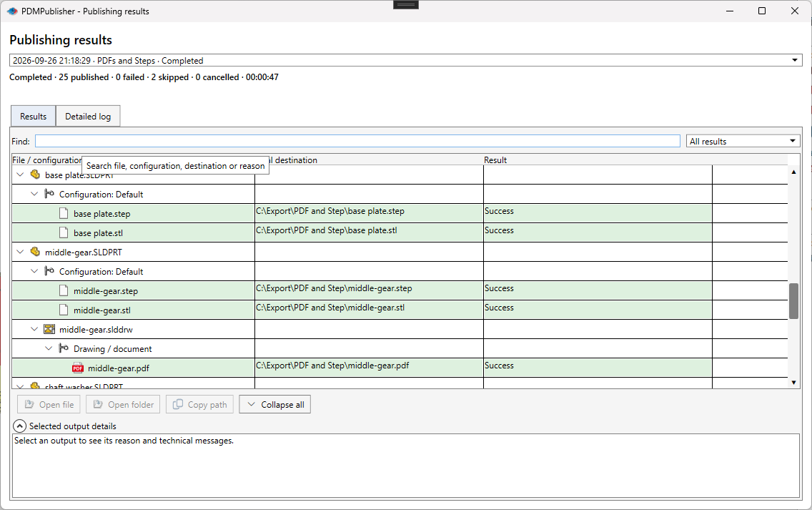Screen dimensions: 812x510
Task: Click the Drawing / document configuration icon
Action: [x=64, y=348]
